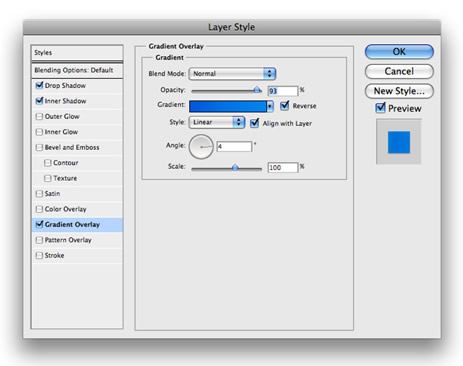Click the Angle value input field

point(234,146)
